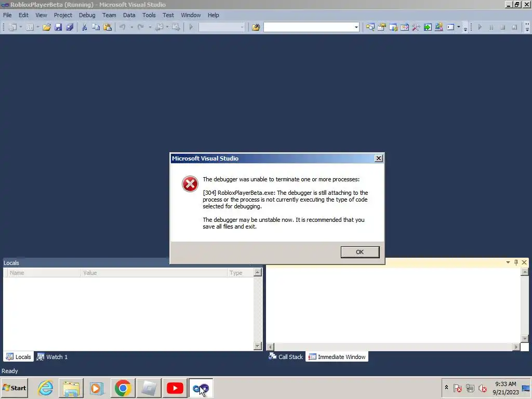Expand the Add New Item dropdown arrow
Image resolution: width=532 pixels, height=399 pixels.
coord(37,27)
